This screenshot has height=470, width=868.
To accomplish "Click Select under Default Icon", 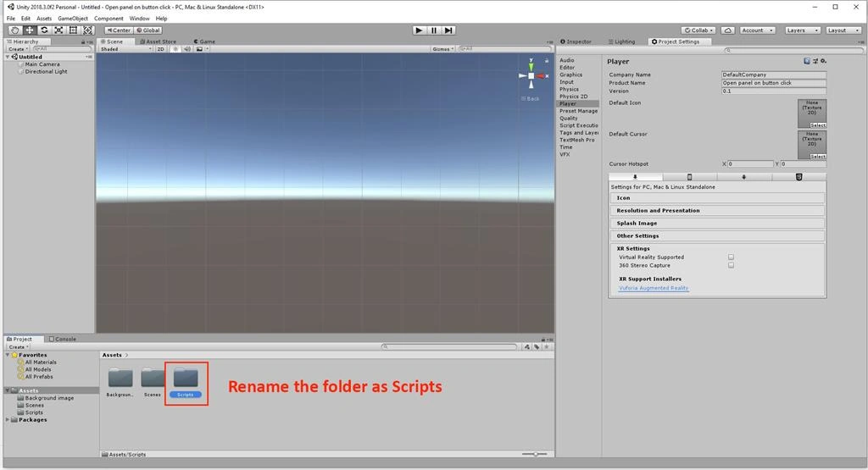I will [818, 125].
